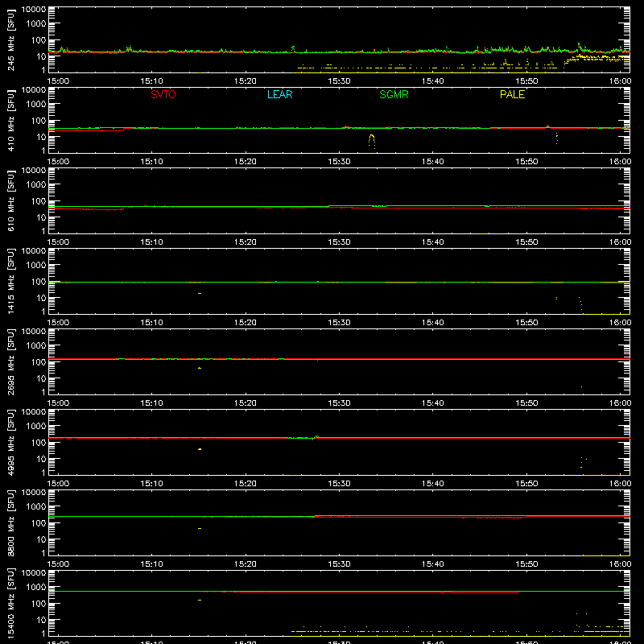
Task: Select the 410 MHz [SFU] axis title
Action: point(11,121)
